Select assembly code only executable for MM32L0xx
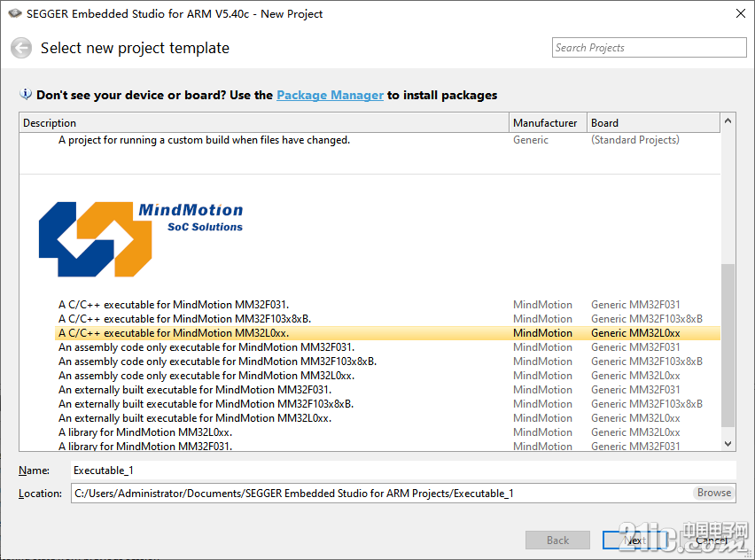Image resolution: width=755 pixels, height=560 pixels. [x=387, y=376]
